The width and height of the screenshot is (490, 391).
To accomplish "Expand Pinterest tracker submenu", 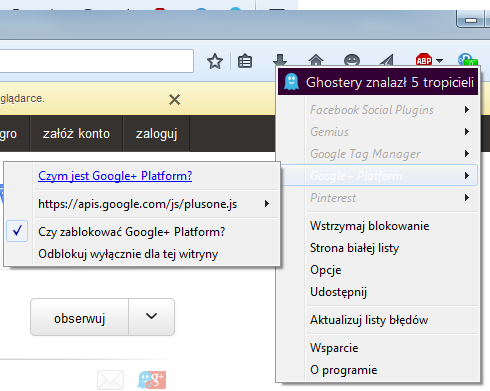I will point(467,198).
